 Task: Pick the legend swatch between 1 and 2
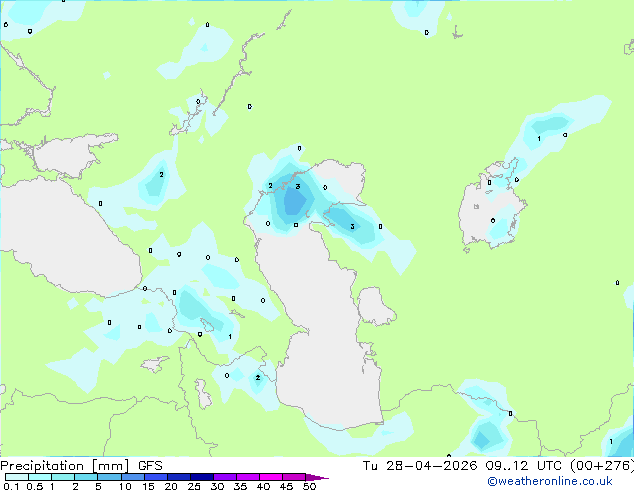click(x=63, y=477)
